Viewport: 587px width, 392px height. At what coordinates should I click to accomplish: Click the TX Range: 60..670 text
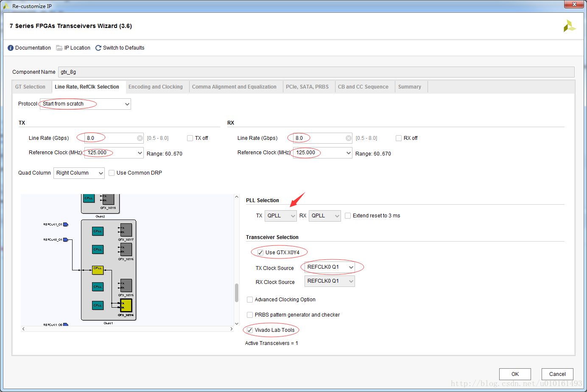[165, 154]
